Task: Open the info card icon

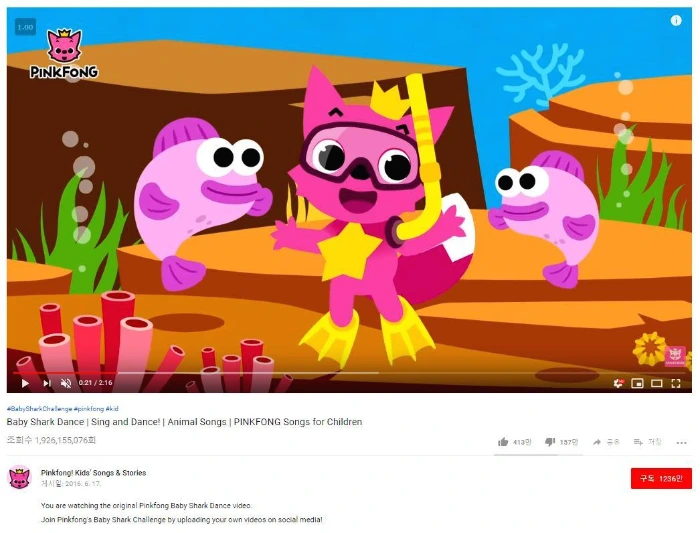Action: tap(676, 21)
